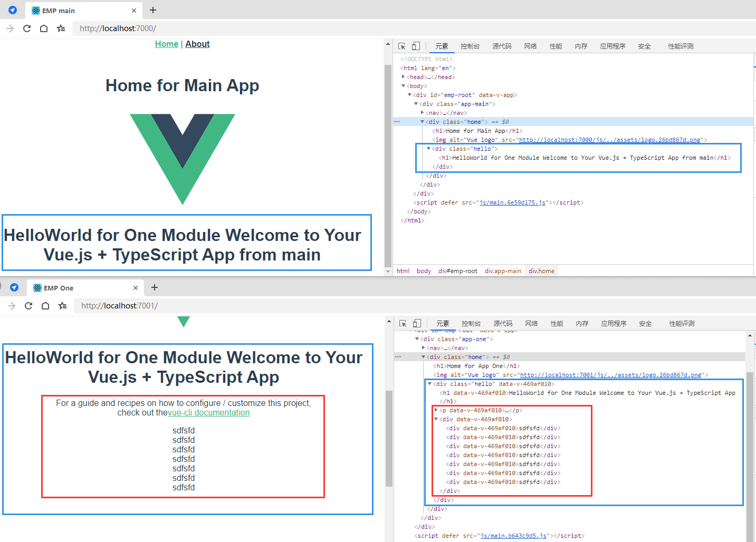Collapse div class hello in upper DOM tree

pyautogui.click(x=429, y=149)
